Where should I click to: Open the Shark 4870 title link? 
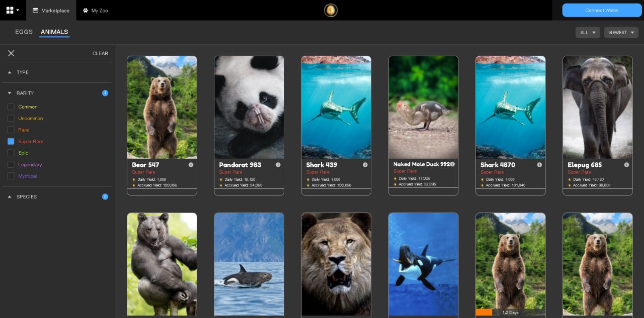click(498, 165)
